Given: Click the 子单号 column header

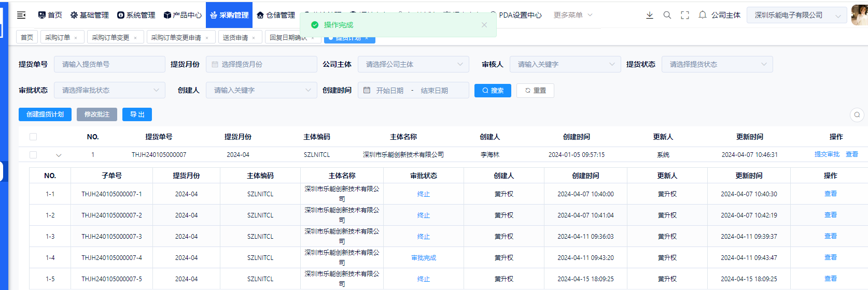Looking at the screenshot, I should click(x=111, y=176).
